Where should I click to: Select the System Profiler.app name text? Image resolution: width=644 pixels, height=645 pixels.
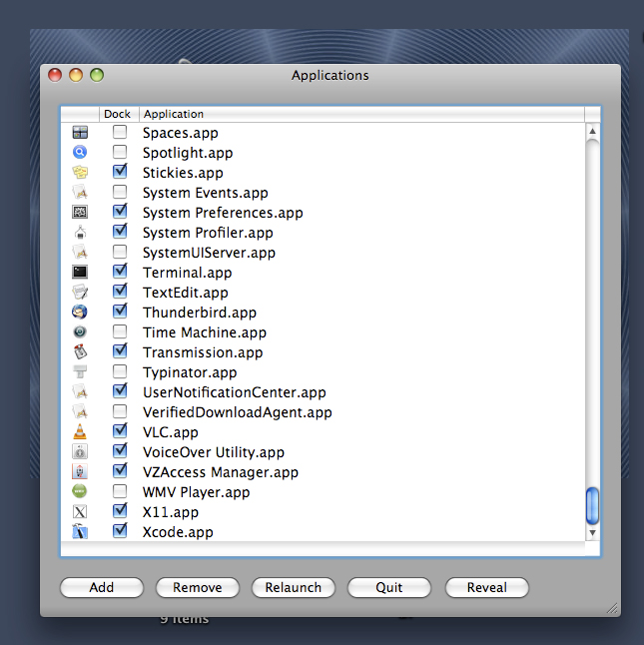pos(208,233)
